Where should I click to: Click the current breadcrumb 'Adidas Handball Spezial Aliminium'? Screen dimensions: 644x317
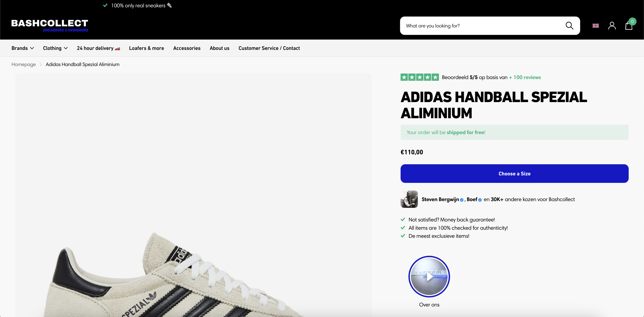pos(82,64)
